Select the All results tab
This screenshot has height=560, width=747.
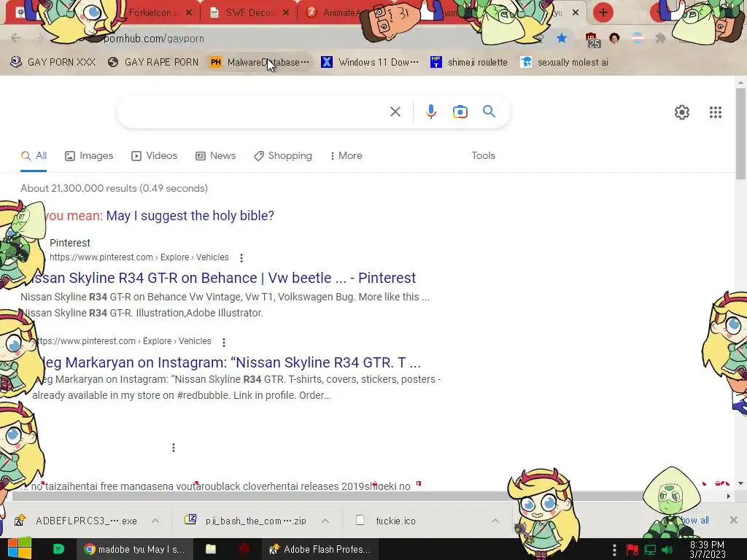coord(34,156)
